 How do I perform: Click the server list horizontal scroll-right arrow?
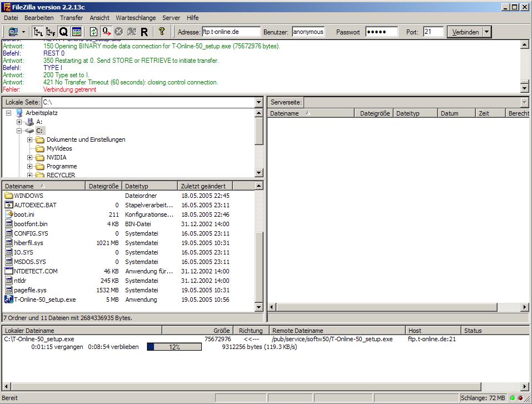tap(525, 307)
